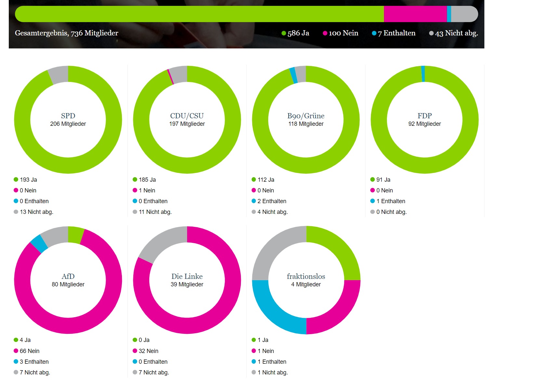The width and height of the screenshot is (552, 392).
Task: Click the magenta dot beside 100 Nein
Action: click(x=325, y=33)
